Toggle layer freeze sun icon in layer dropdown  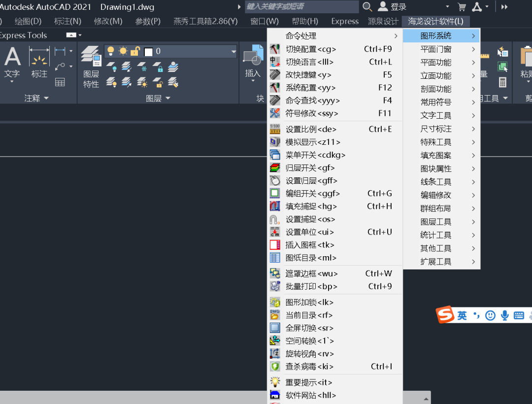(123, 51)
